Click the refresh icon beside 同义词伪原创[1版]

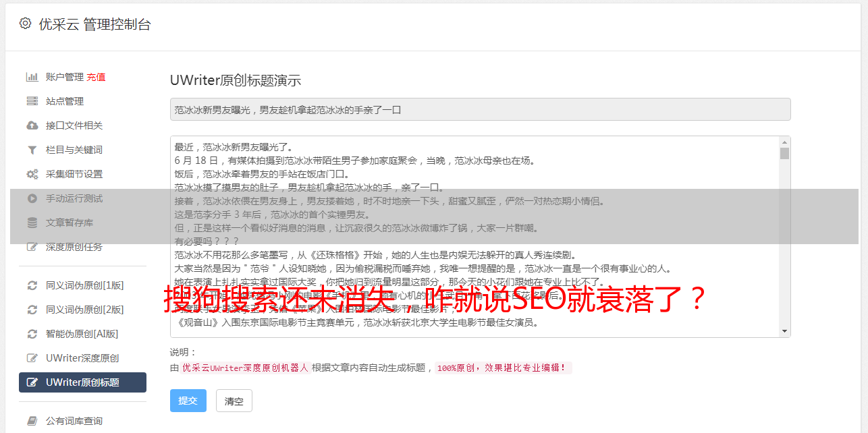tap(32, 285)
